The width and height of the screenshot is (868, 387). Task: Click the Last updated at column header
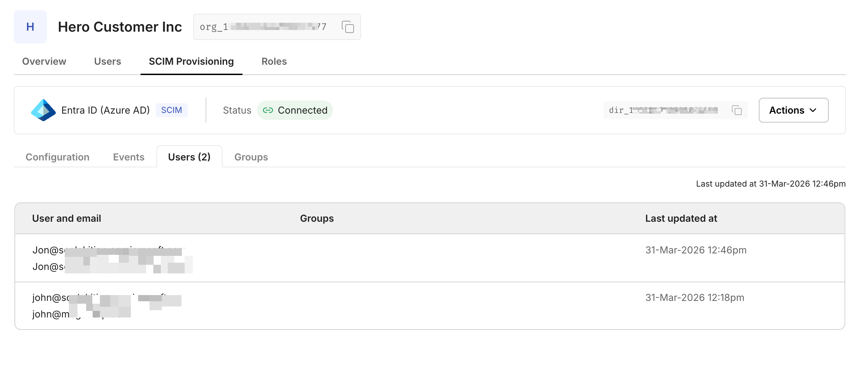pyautogui.click(x=681, y=218)
